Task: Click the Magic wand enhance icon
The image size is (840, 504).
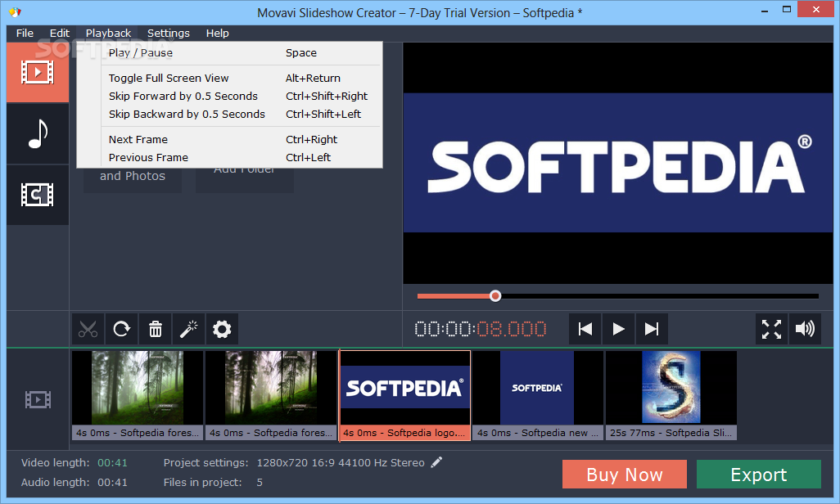Action: (x=188, y=329)
